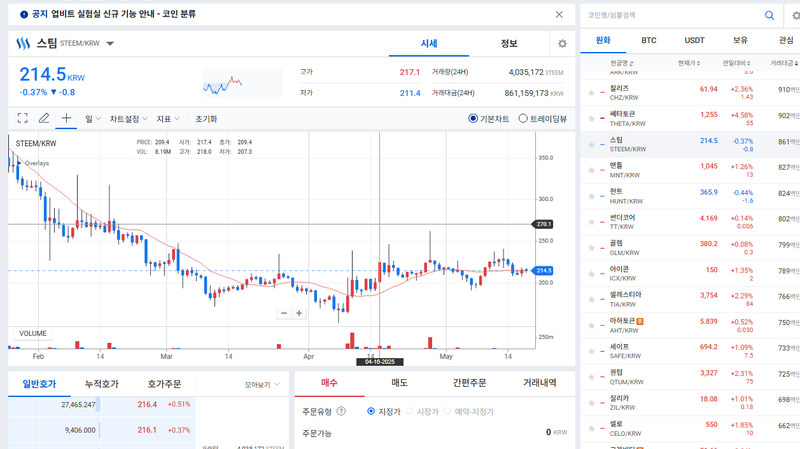Open the 거래내역 tab

pos(539,383)
